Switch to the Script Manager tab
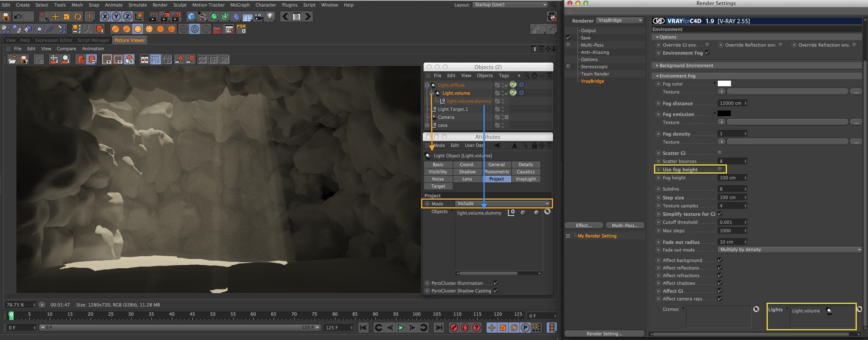The width and height of the screenshot is (868, 340). pyautogui.click(x=93, y=40)
